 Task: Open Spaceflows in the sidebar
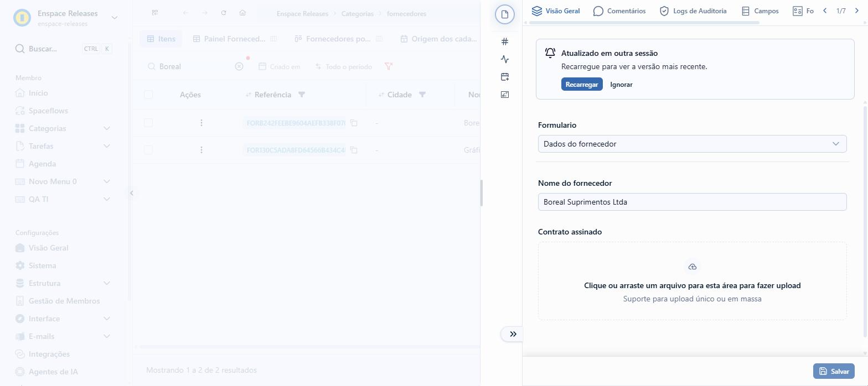pos(48,111)
